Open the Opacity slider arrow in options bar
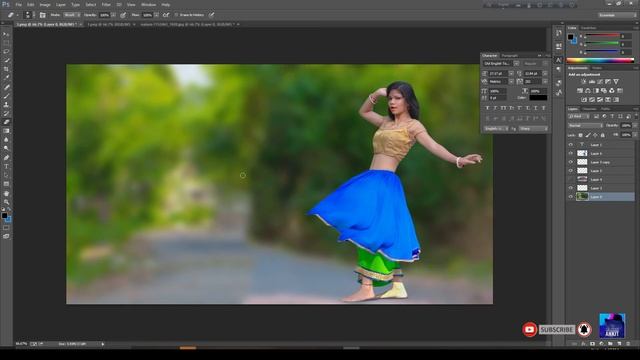This screenshot has height=360, width=640. tap(113, 15)
